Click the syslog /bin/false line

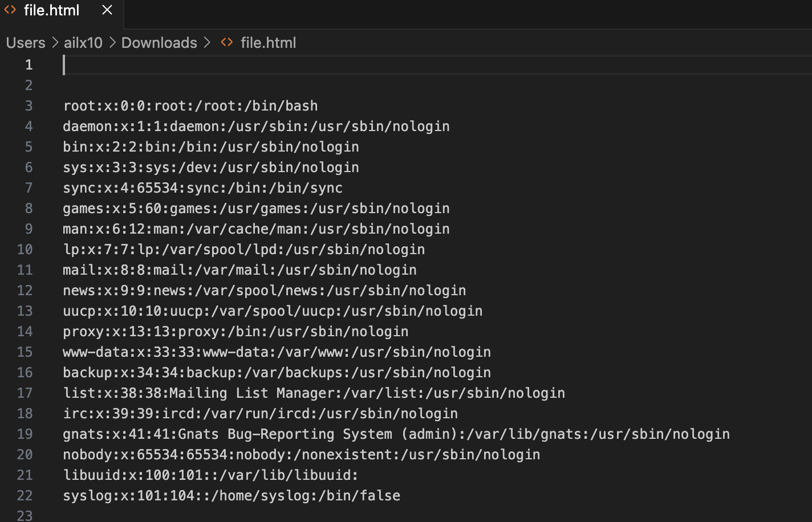[232, 496]
